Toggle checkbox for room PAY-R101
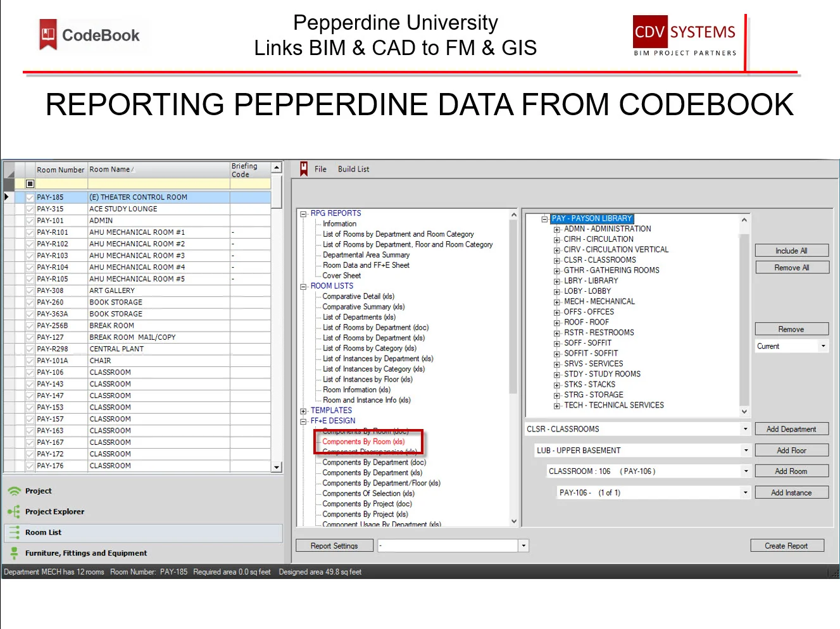 (30, 232)
